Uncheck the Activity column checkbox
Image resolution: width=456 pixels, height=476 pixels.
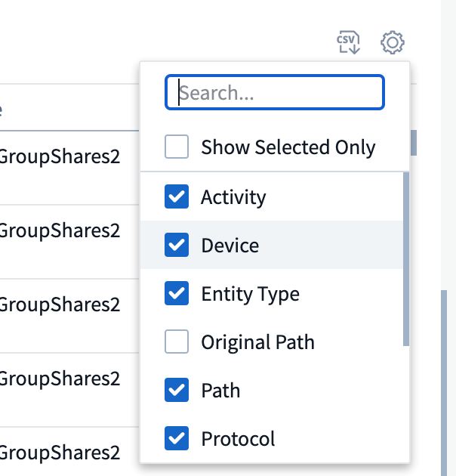tap(177, 197)
